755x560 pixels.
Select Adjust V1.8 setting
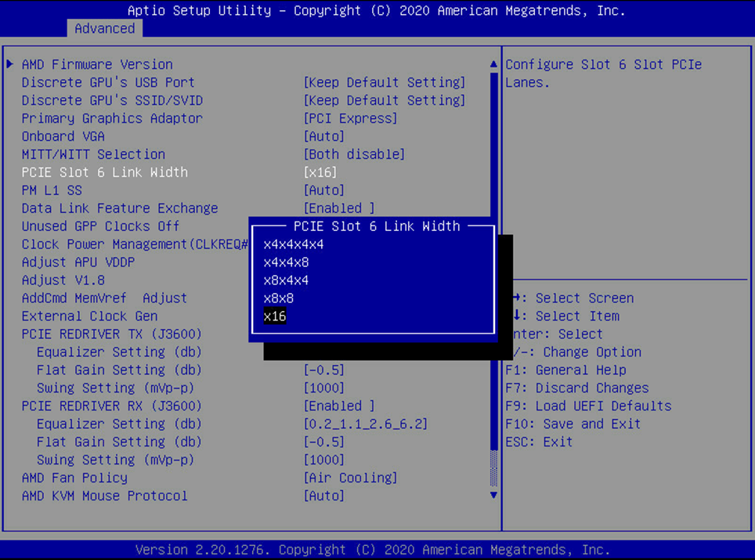(63, 280)
